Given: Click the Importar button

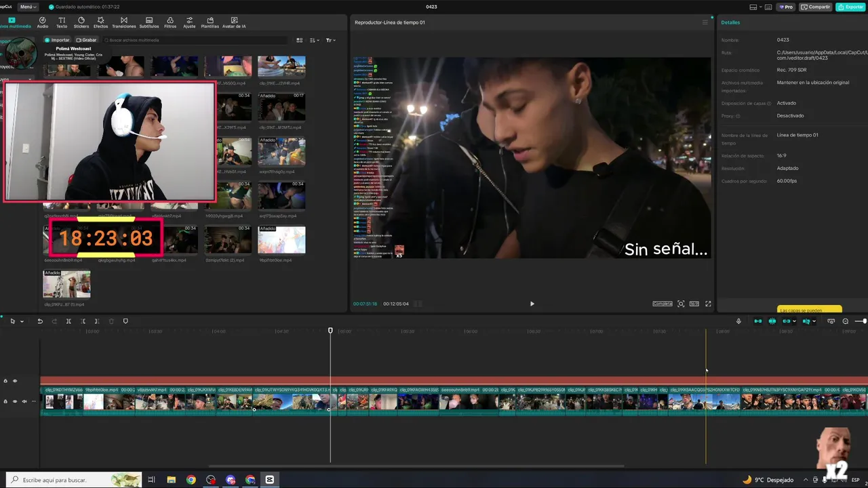Looking at the screenshot, I should pos(58,40).
